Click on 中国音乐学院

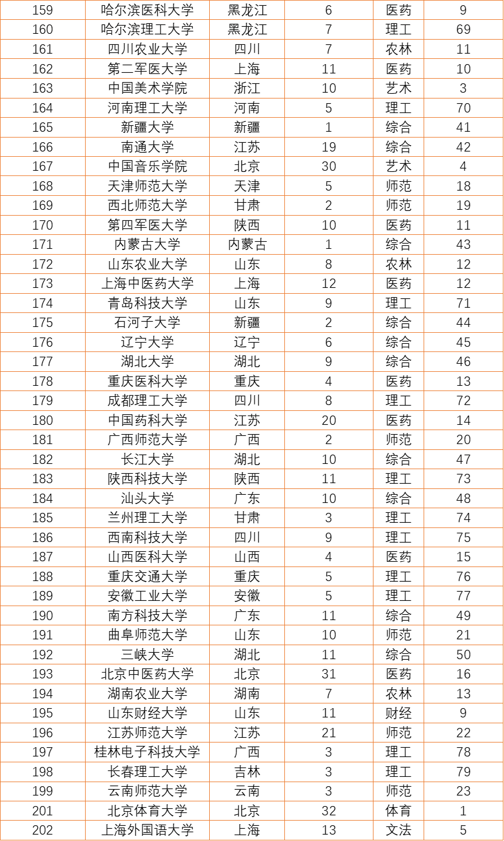[147, 166]
